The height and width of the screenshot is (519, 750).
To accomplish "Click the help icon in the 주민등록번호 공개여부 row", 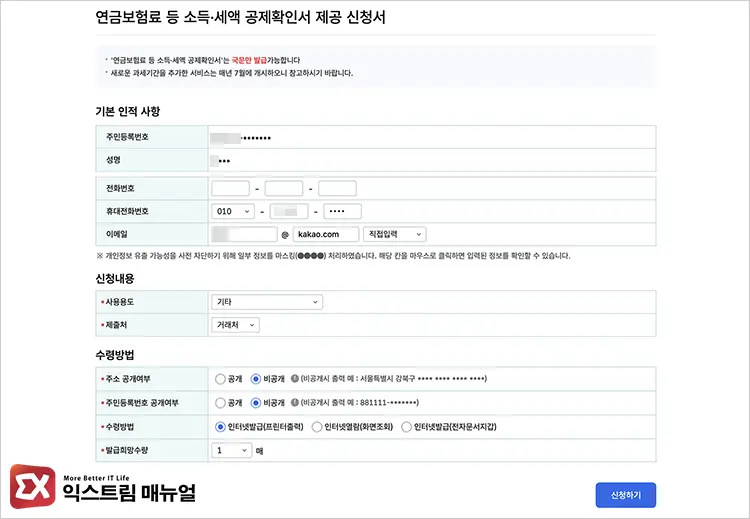I will click(295, 403).
